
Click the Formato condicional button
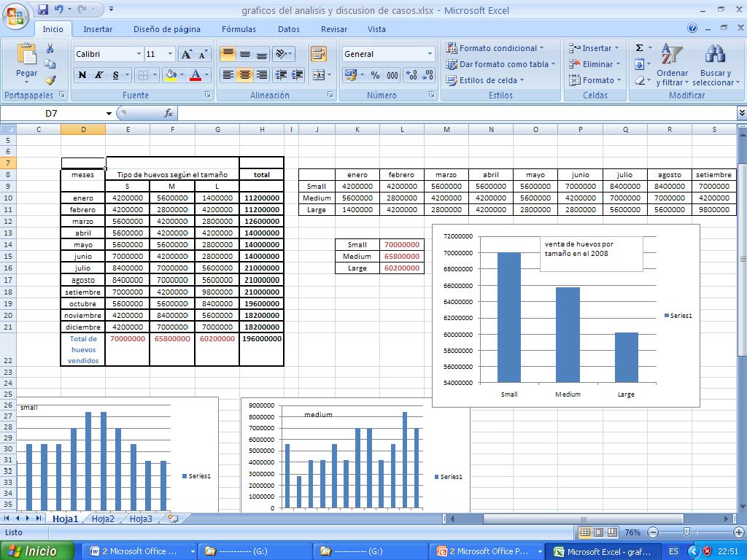coord(496,47)
